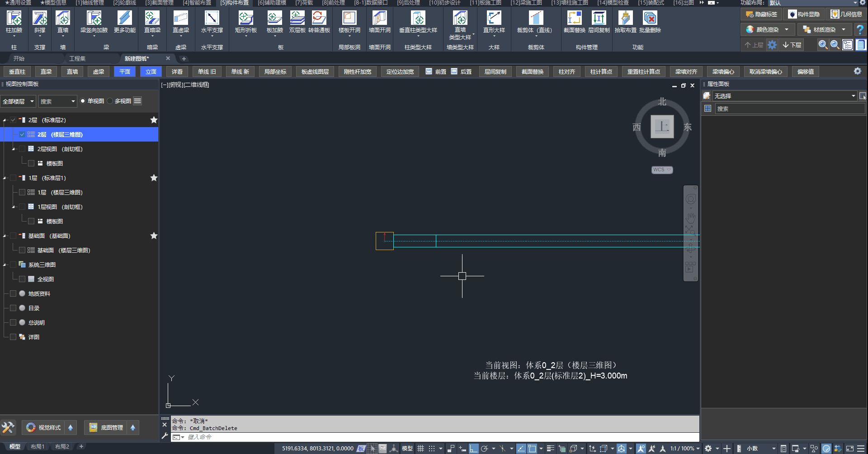Select the 墙面开洞 wall opening tool

[380, 22]
